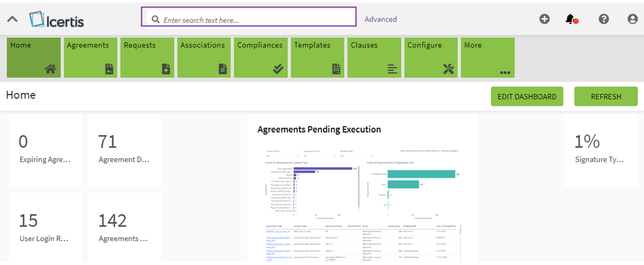Open the Requests tile
644x265 pixels.
(147, 58)
